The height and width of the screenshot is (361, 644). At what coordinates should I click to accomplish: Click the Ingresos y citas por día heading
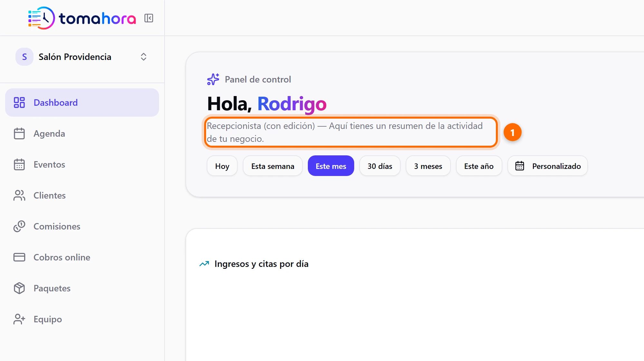click(x=261, y=264)
